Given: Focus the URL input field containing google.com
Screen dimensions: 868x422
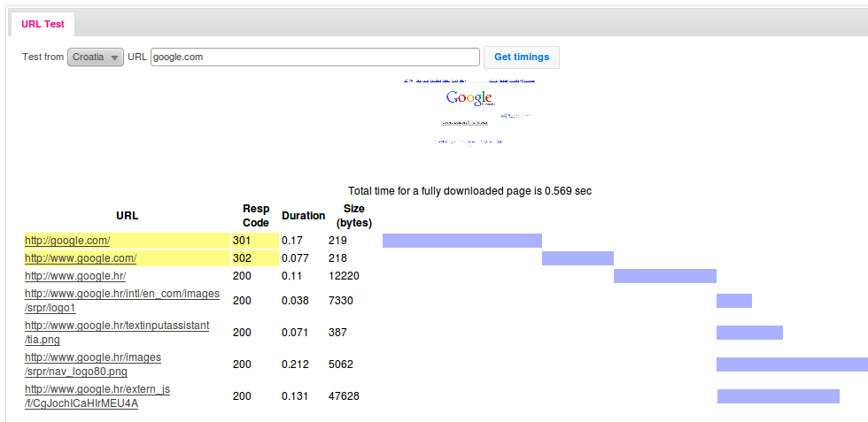Looking at the screenshot, I should 315,57.
